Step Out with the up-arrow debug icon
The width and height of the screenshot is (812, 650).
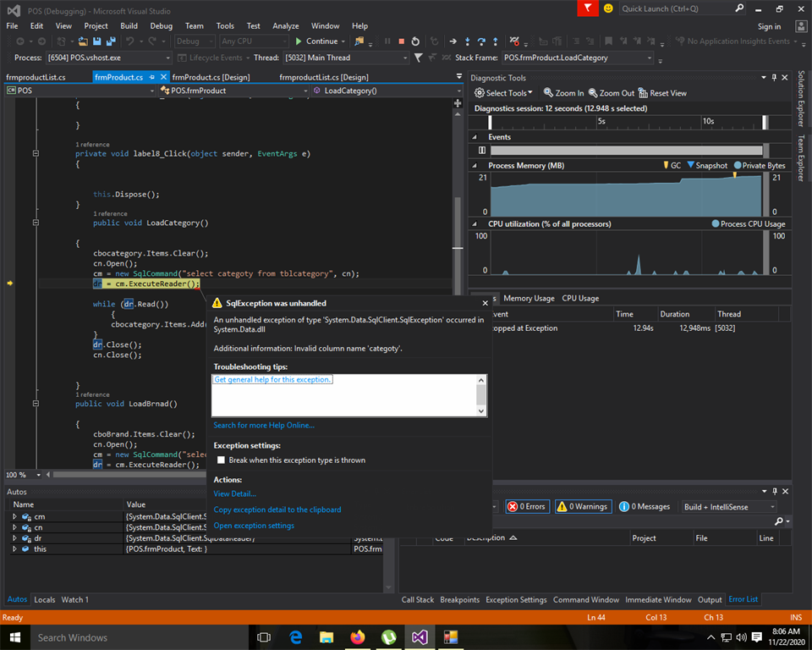point(496,41)
